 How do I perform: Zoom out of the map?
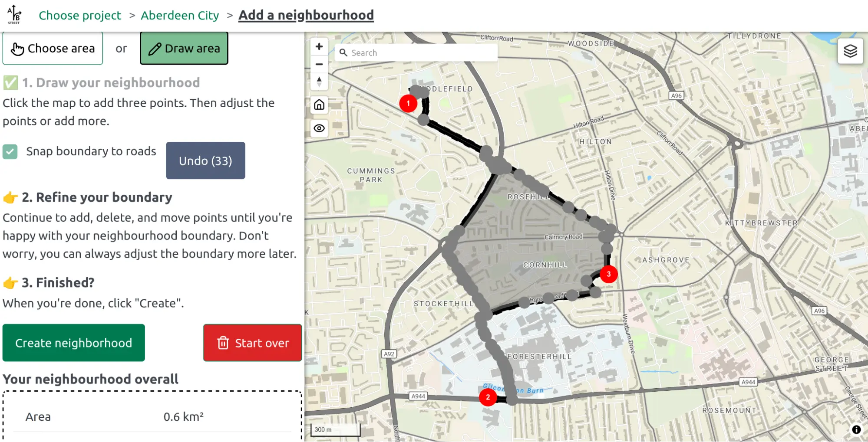point(319,64)
